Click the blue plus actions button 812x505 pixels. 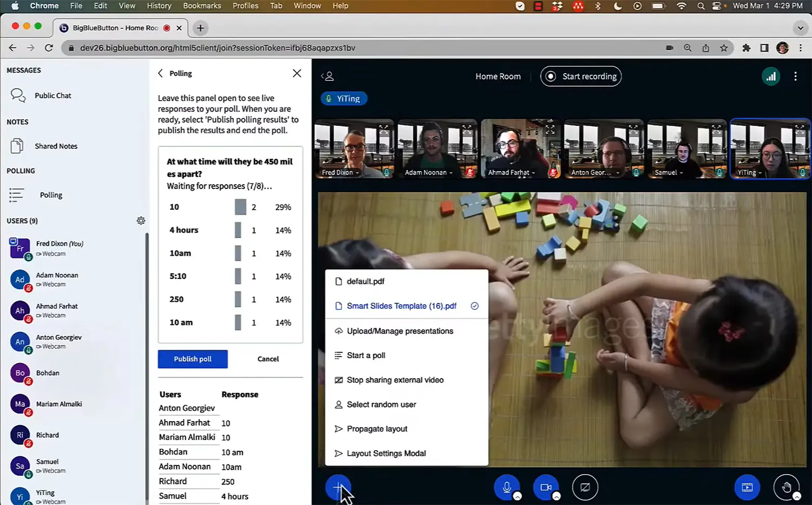click(338, 487)
